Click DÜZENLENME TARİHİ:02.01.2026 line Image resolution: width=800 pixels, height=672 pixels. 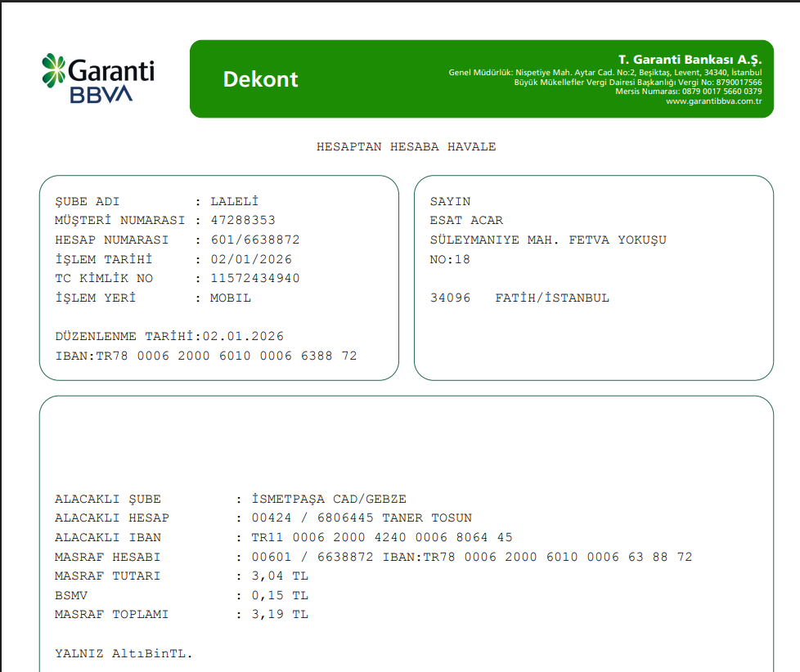coord(169,337)
